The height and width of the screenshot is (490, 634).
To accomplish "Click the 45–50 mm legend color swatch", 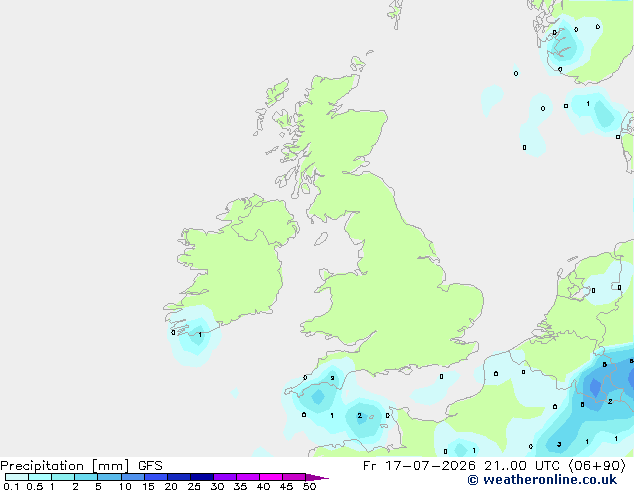I will point(294,477).
